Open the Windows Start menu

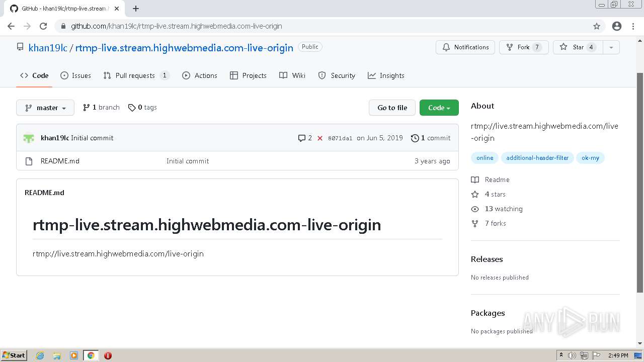click(14, 355)
